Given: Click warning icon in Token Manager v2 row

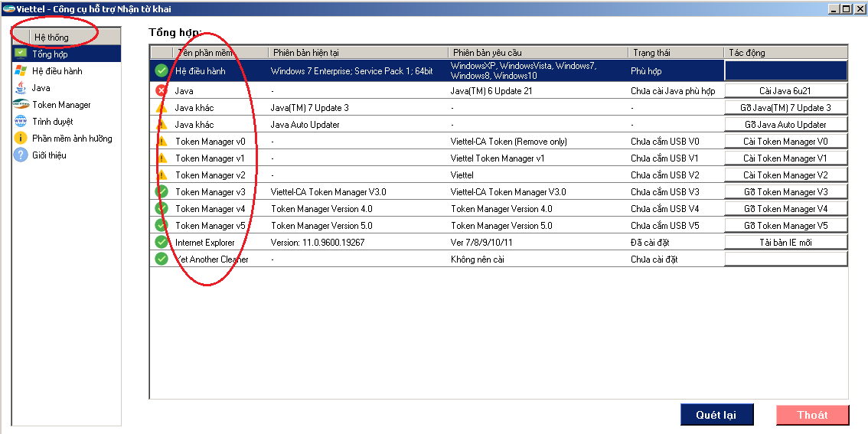Looking at the screenshot, I should 161,175.
